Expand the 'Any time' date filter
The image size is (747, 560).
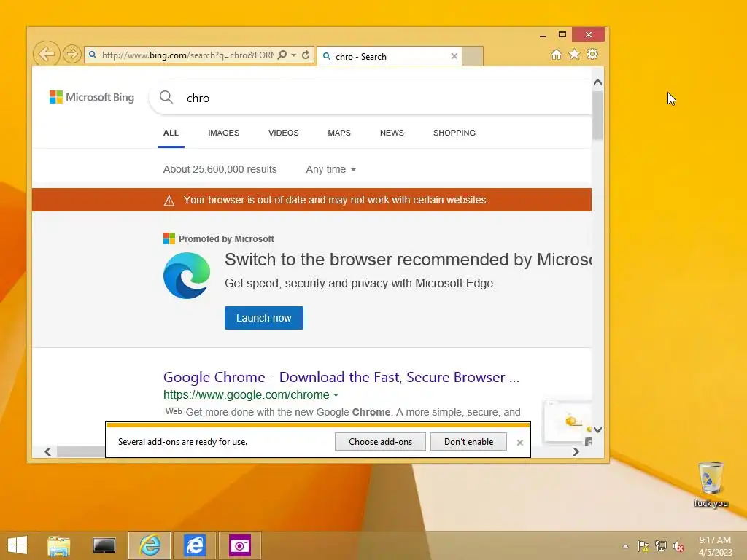(x=330, y=169)
